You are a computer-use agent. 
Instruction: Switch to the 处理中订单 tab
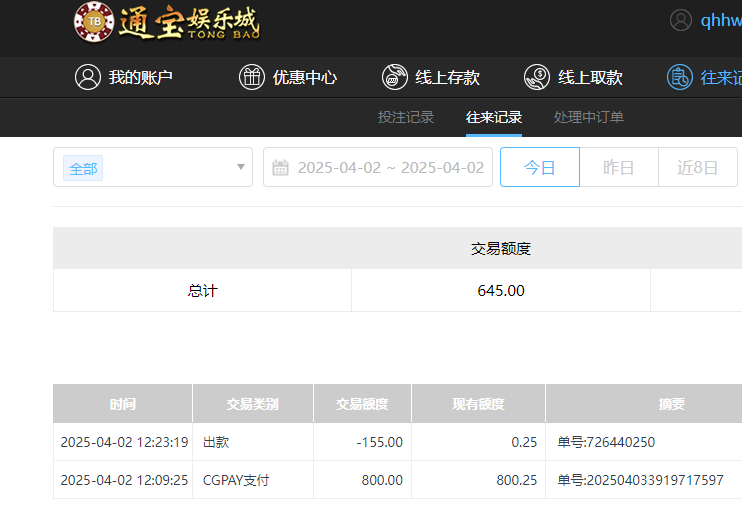click(589, 117)
